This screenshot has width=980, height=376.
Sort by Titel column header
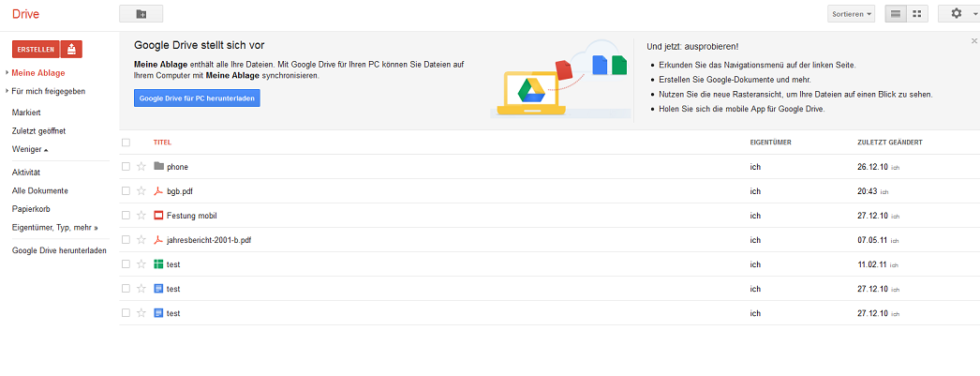pos(162,143)
